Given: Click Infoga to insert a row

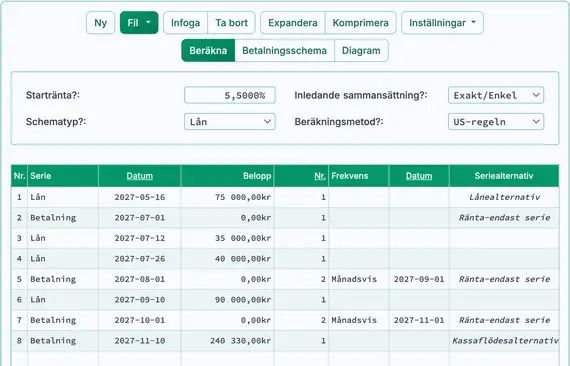Looking at the screenshot, I should (x=185, y=23).
